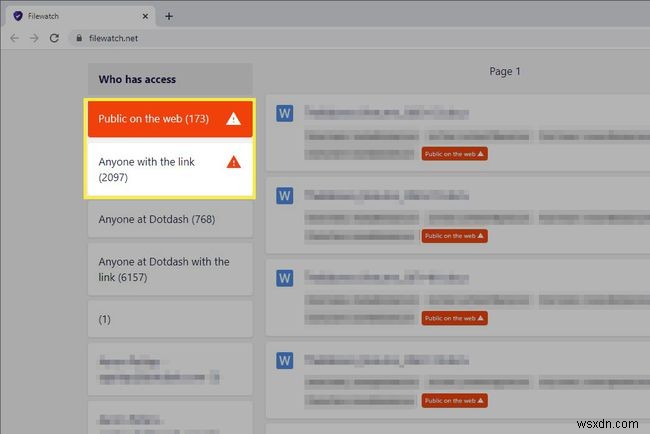The width and height of the screenshot is (650, 434).
Task: Click the site lock icon
Action: [79, 38]
